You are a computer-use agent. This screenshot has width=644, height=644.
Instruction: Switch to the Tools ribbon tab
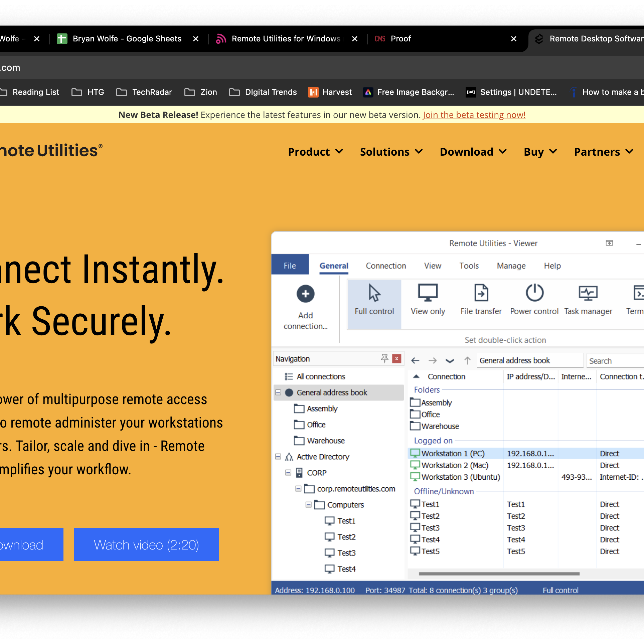tap(469, 266)
